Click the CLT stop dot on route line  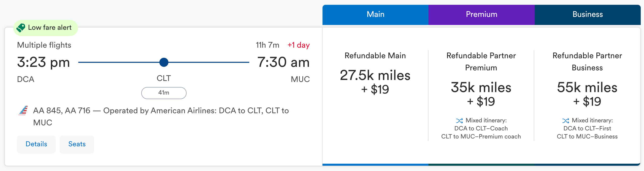[164, 62]
